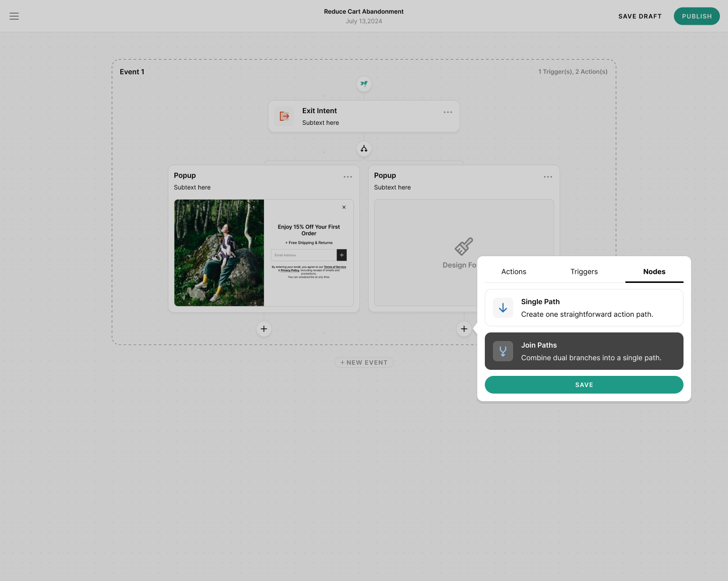Choose the Join Paths node option
The width and height of the screenshot is (728, 581).
click(x=584, y=351)
